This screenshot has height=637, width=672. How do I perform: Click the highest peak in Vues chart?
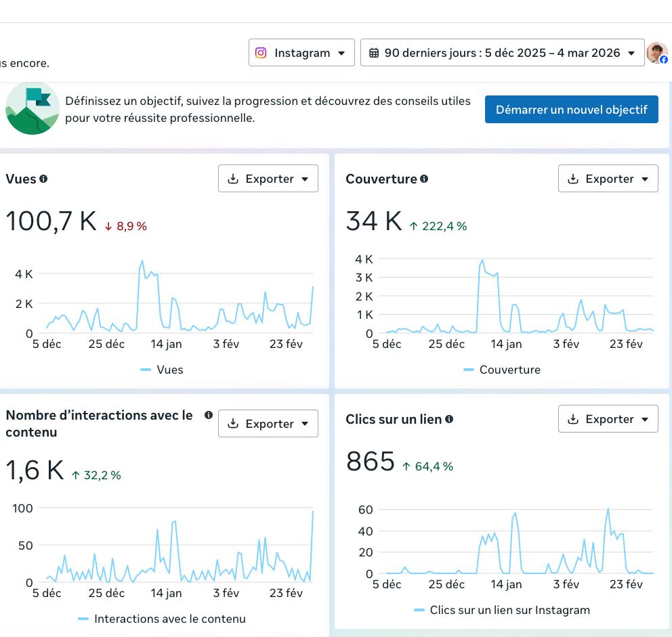point(142,261)
